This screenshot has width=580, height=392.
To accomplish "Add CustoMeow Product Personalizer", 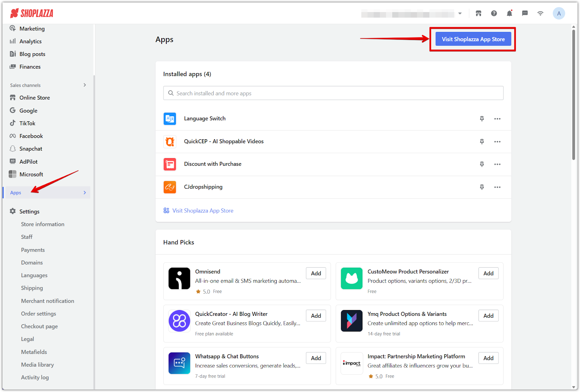I will [488, 273].
